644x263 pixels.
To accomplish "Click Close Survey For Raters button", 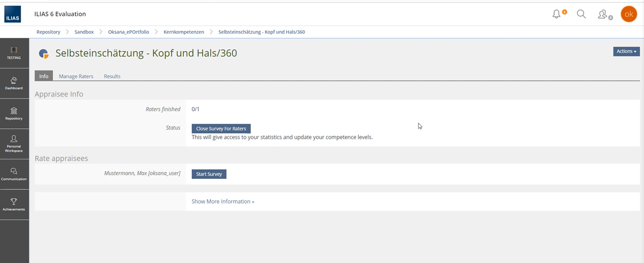I will (x=221, y=129).
